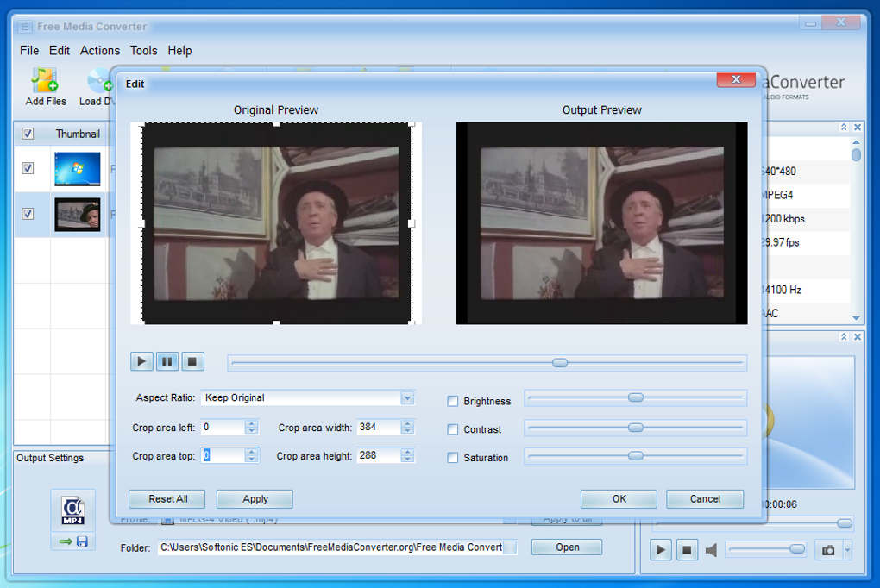The height and width of the screenshot is (588, 880).
Task: Pause the preview in the Edit dialog
Action: [x=167, y=361]
